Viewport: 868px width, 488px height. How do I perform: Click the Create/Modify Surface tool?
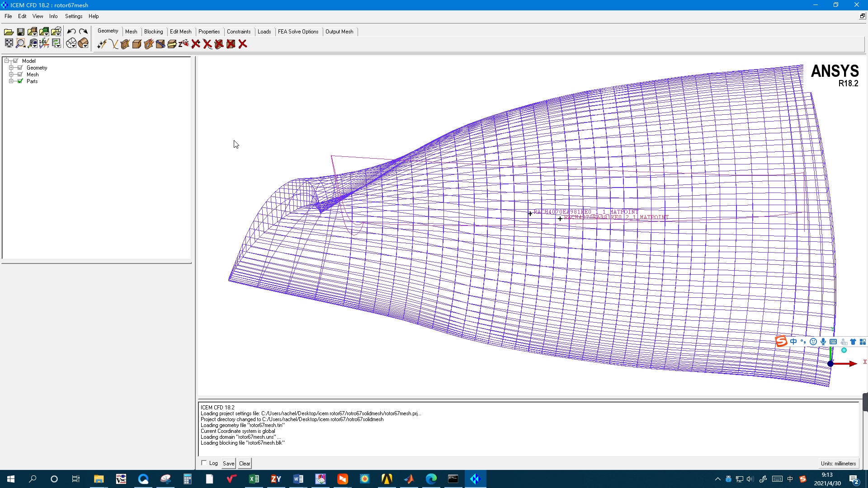point(125,44)
